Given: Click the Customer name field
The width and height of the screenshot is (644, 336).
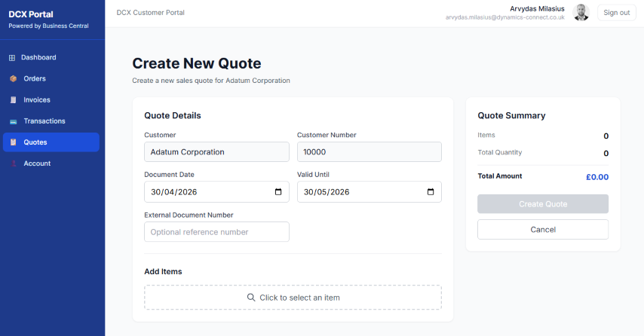Looking at the screenshot, I should [x=216, y=151].
